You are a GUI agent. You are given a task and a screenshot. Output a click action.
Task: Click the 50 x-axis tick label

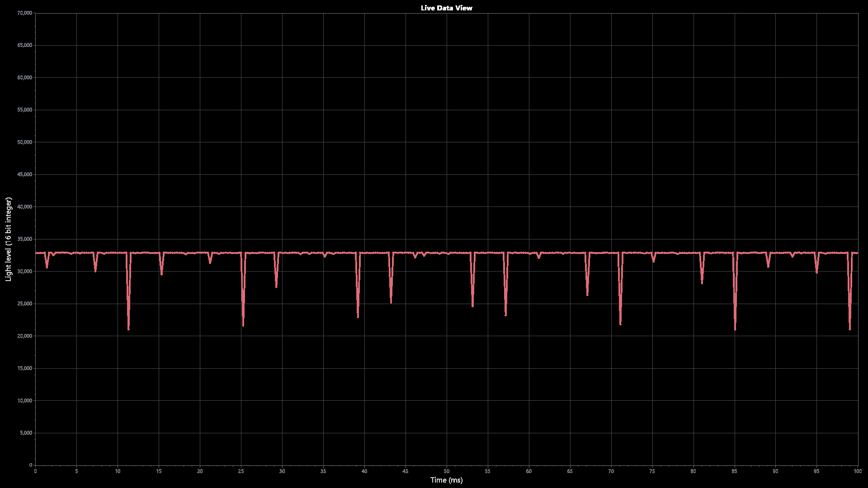(x=446, y=471)
